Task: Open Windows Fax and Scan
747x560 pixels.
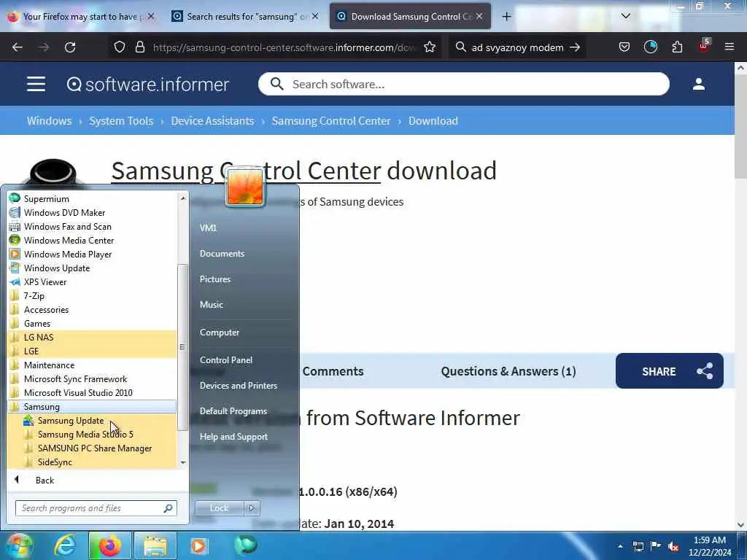Action: coord(92,226)
